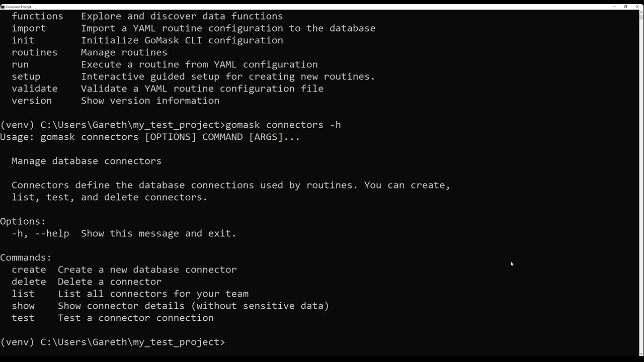Click the 'routines' command name
The height and width of the screenshot is (362, 644).
tap(35, 53)
